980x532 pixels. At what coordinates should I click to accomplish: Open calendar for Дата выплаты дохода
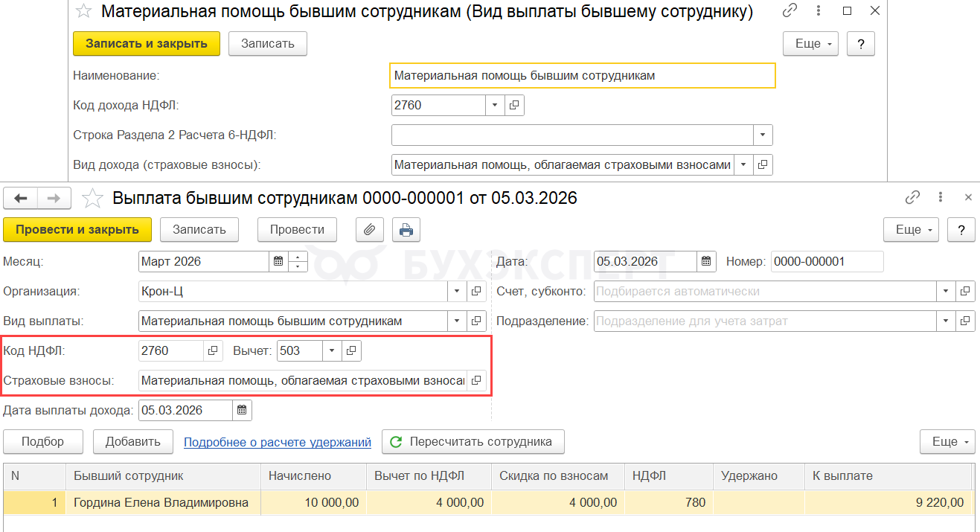click(243, 410)
